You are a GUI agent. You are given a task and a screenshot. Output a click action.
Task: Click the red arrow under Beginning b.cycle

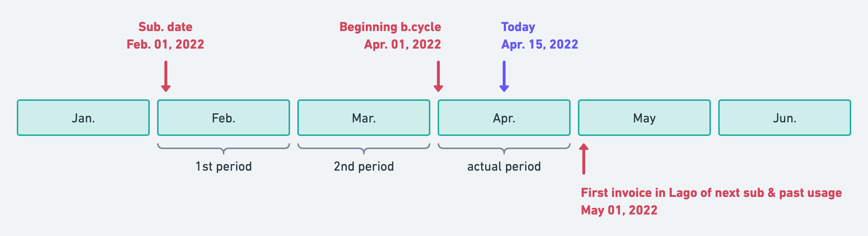coord(438,76)
